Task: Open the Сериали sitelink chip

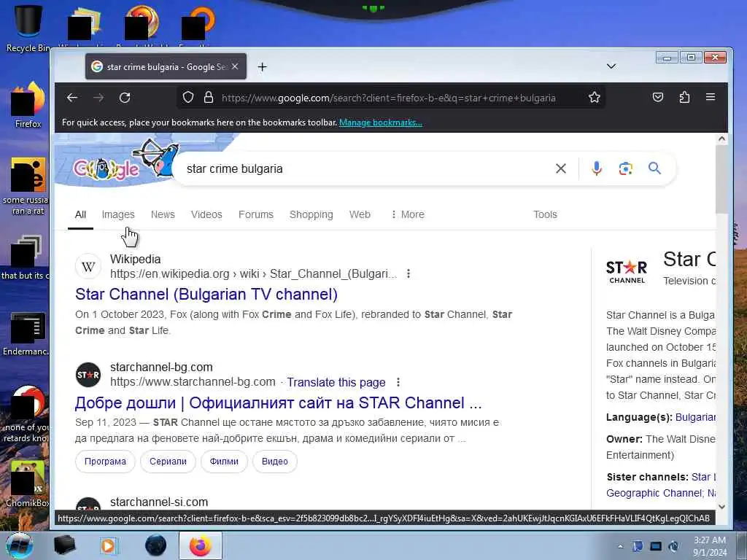Action: (169, 462)
